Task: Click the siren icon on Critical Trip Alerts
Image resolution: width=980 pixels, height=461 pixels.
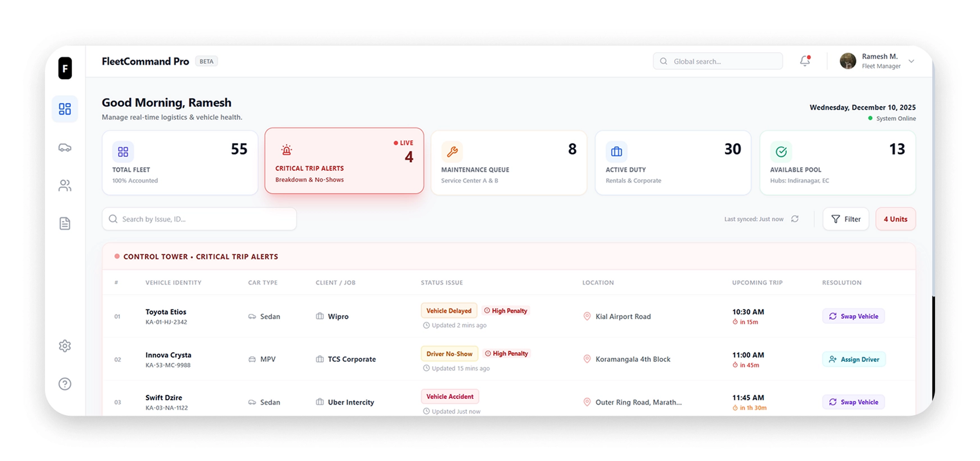Action: point(286,150)
